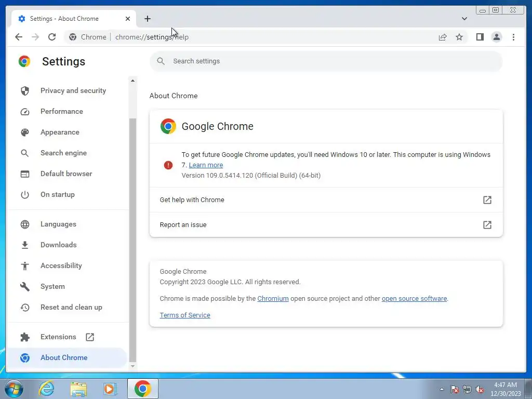Open Windows Explorer from the taskbar
532x399 pixels.
point(78,389)
